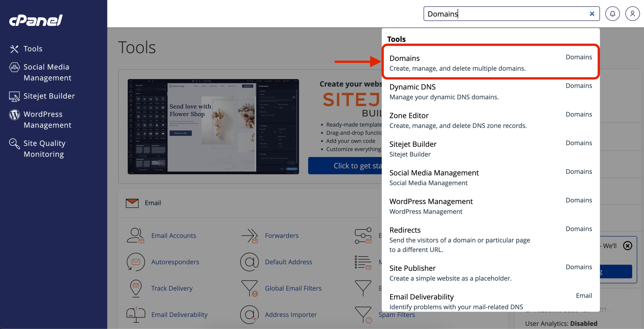
Task: Click the Forwarders arrow icon
Action: pos(249,235)
